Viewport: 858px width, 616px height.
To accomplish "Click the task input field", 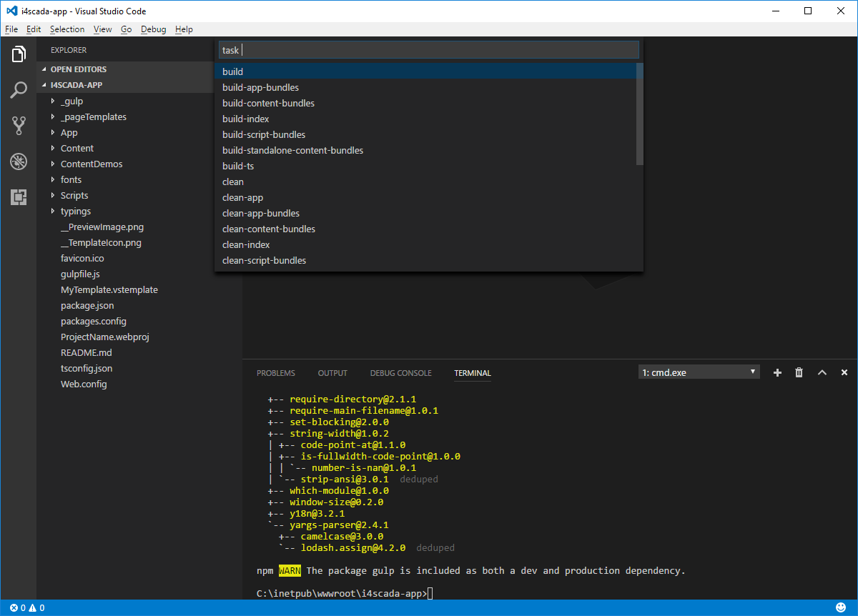I will pos(428,49).
